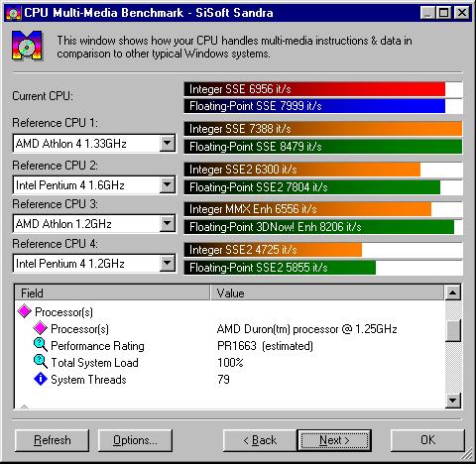
Task: Click the results list scroll down arrow
Action: 452,401
